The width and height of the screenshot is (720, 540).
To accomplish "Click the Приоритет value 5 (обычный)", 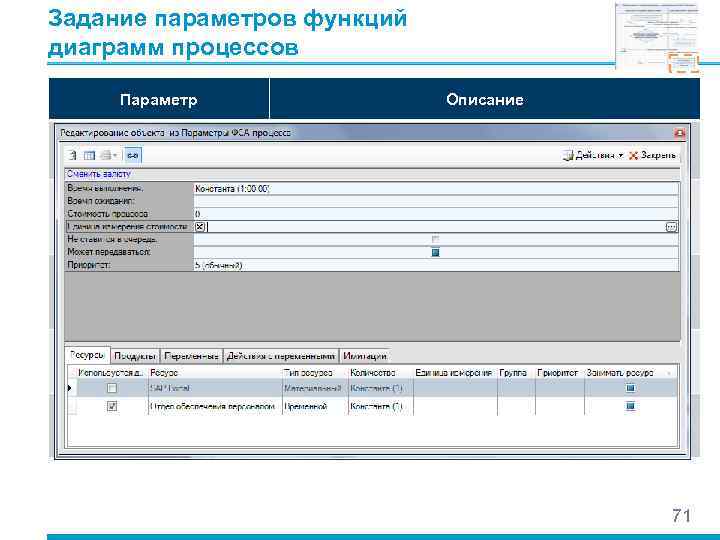I will tap(219, 265).
